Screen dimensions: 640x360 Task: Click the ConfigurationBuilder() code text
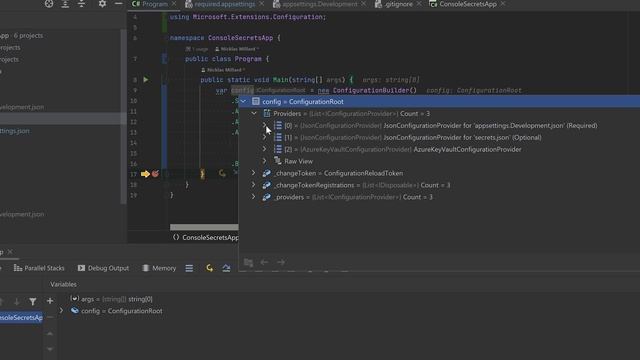pyautogui.click(x=375, y=91)
